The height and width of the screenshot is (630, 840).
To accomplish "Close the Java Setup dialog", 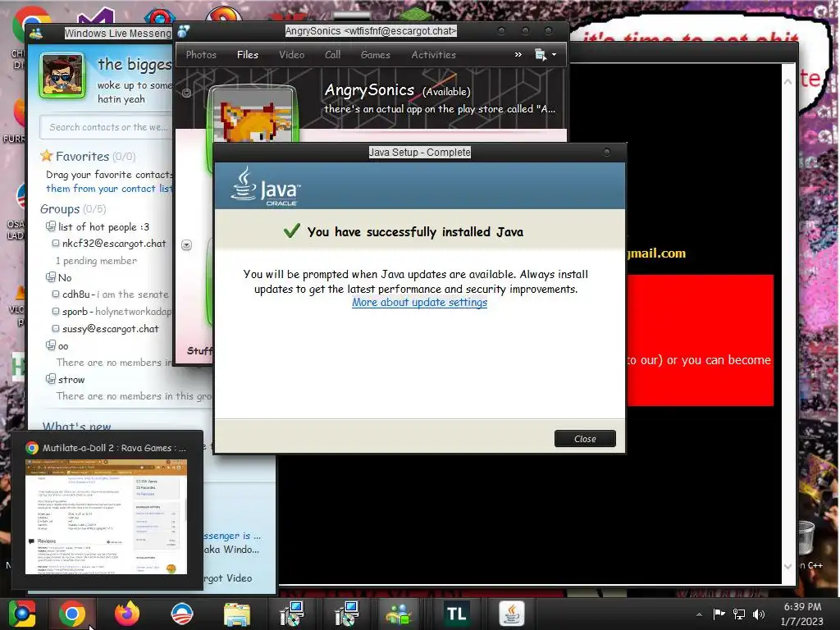I will point(584,439).
